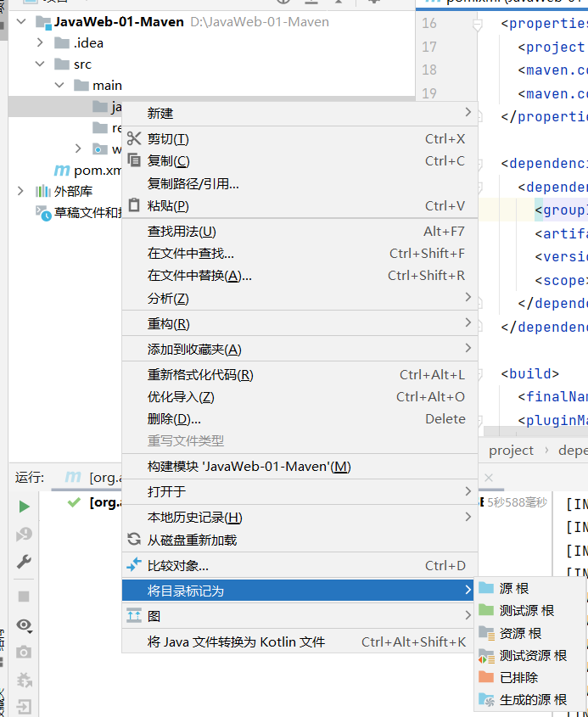
Task: Click the Reload from disk refresh icon
Action: (134, 540)
